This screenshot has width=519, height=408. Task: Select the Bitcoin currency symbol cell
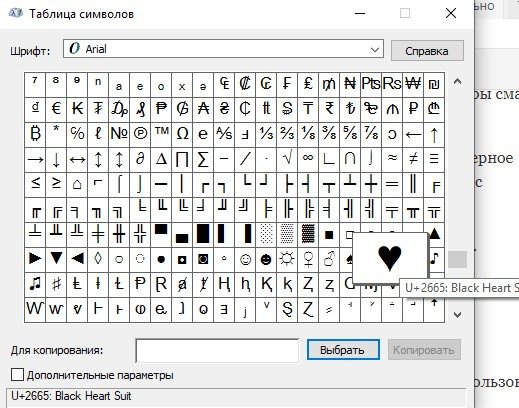(35, 135)
